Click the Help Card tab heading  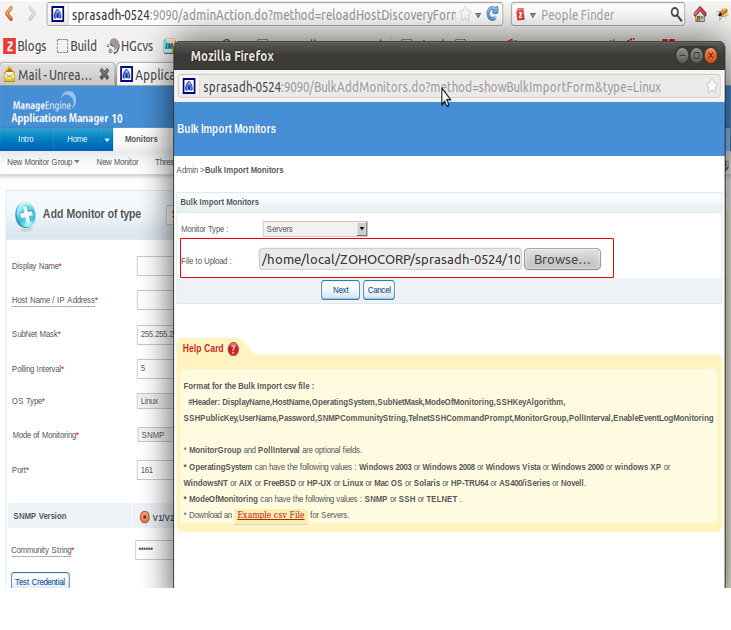pyautogui.click(x=203, y=348)
